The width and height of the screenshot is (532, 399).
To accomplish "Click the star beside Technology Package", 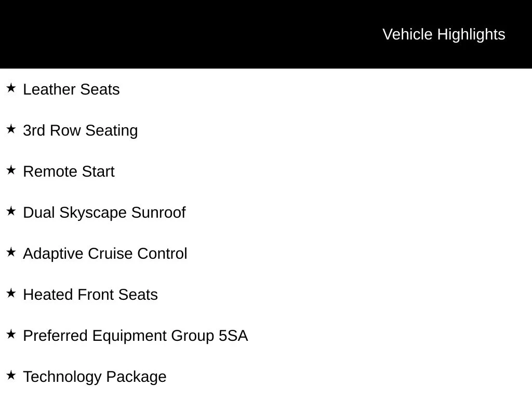I will [x=11, y=375].
